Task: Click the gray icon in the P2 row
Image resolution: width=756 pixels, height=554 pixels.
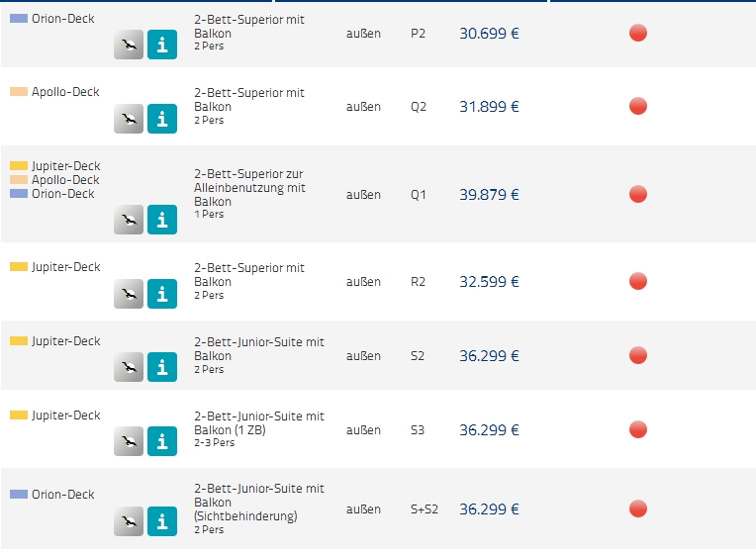Action: tap(129, 45)
